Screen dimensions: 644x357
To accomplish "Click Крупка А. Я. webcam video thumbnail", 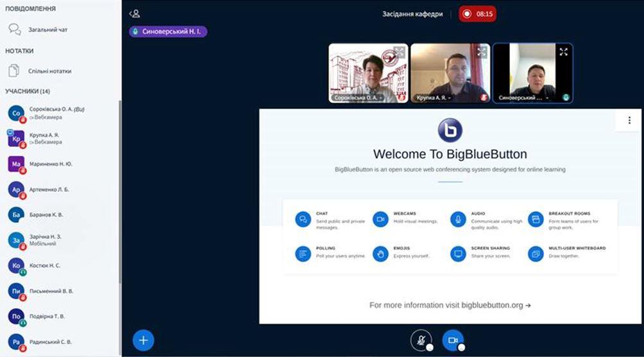I will 450,73.
